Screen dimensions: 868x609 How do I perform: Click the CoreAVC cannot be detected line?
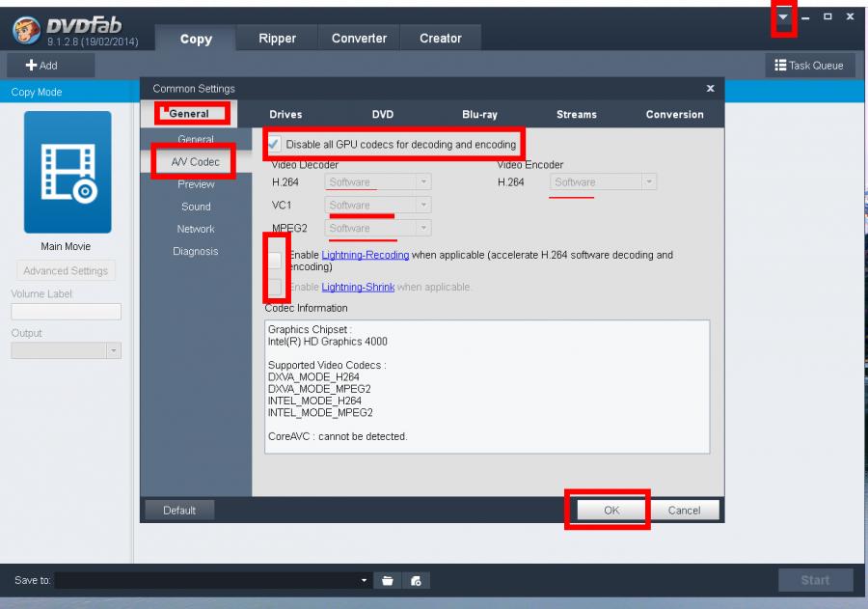click(x=338, y=436)
